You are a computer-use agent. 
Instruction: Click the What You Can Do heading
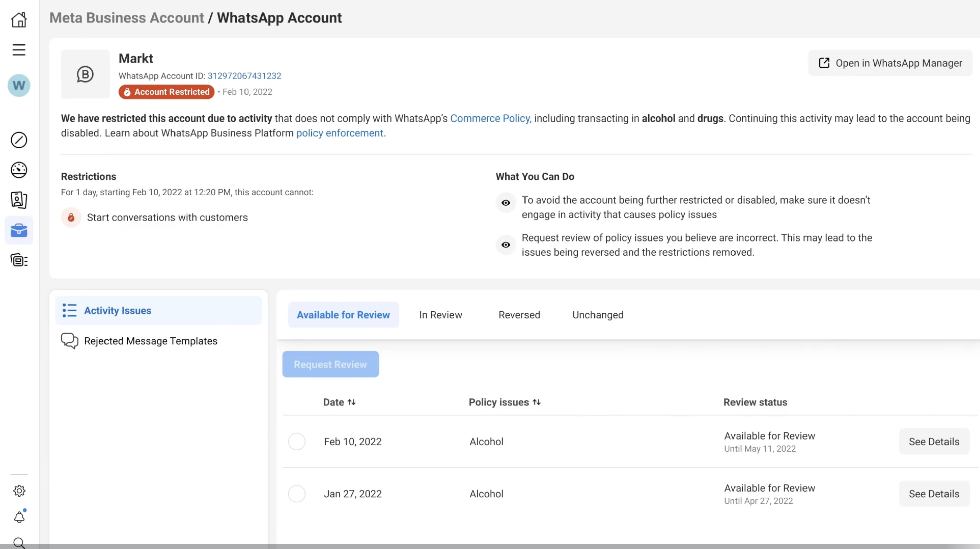tap(535, 176)
